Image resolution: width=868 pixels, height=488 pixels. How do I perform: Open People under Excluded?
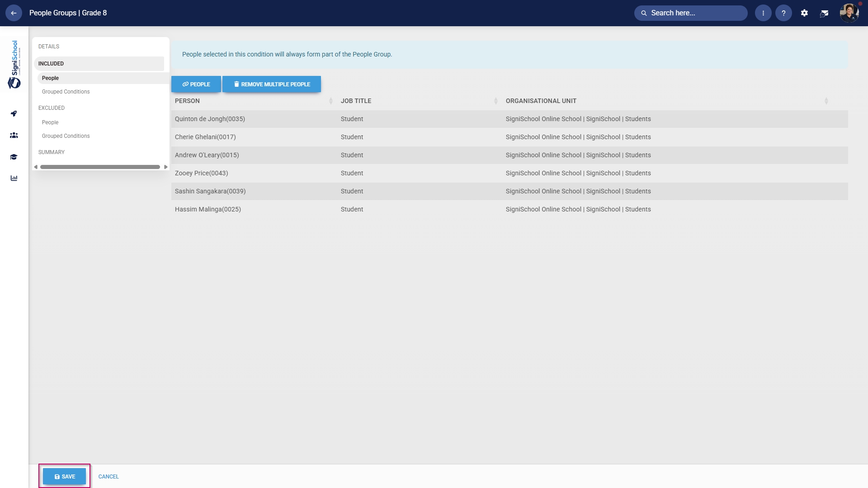point(50,122)
